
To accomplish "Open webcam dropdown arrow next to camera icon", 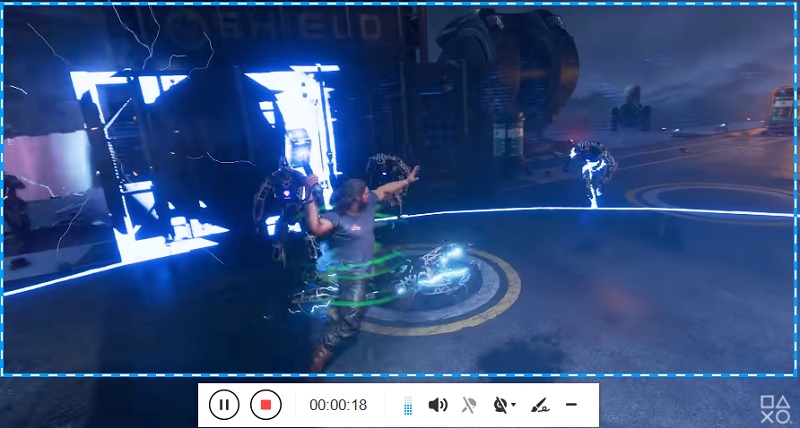I will tap(513, 405).
